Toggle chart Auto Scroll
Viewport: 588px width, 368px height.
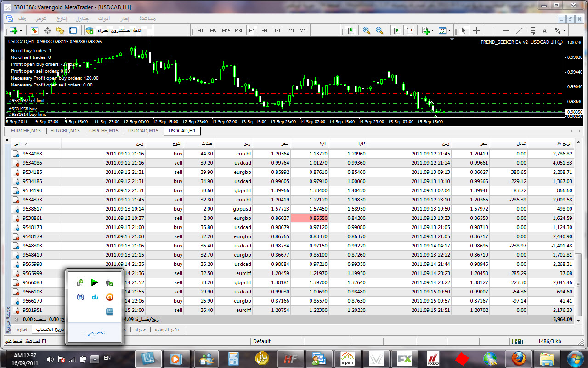[x=396, y=30]
